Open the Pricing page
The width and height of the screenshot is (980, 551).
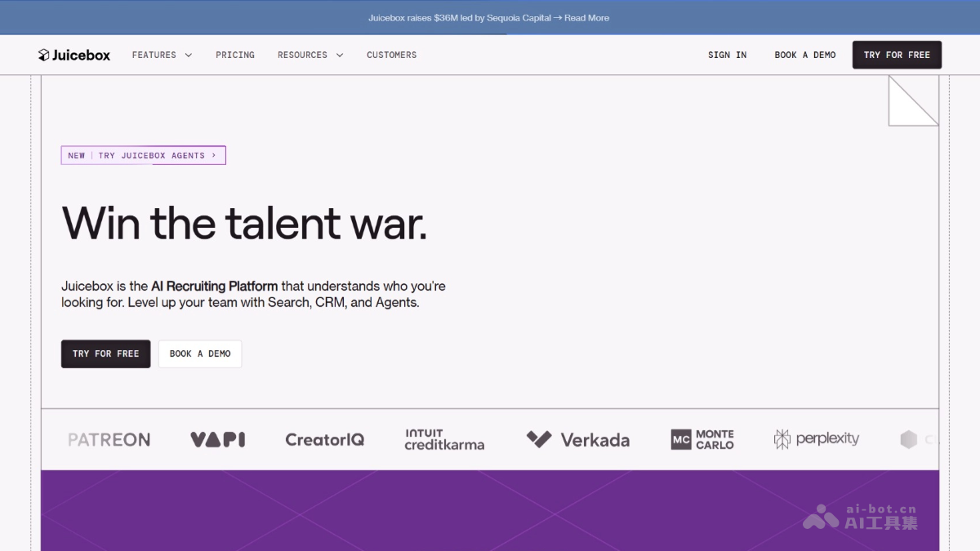tap(235, 55)
